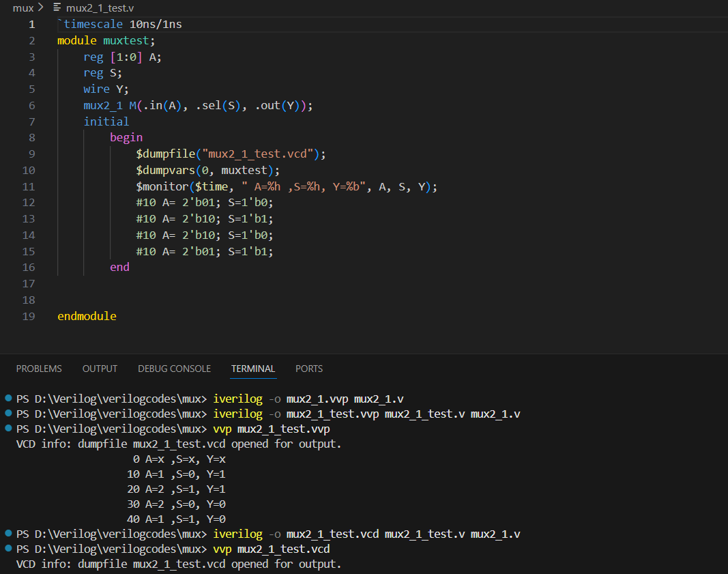Click the breadcrumb chevron after mux
728x574 pixels.
(40, 8)
